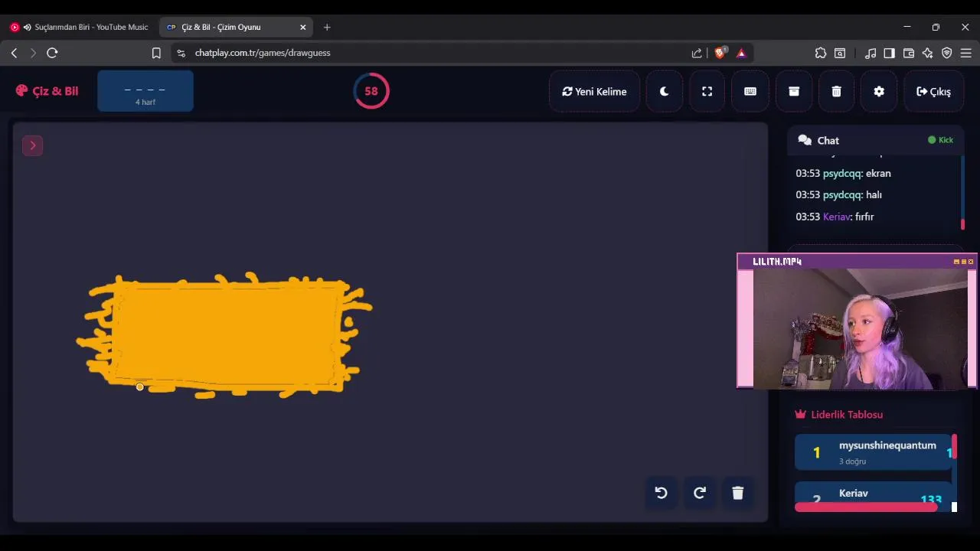
Task: Toggle dark mode with the moon icon
Action: pyautogui.click(x=664, y=91)
